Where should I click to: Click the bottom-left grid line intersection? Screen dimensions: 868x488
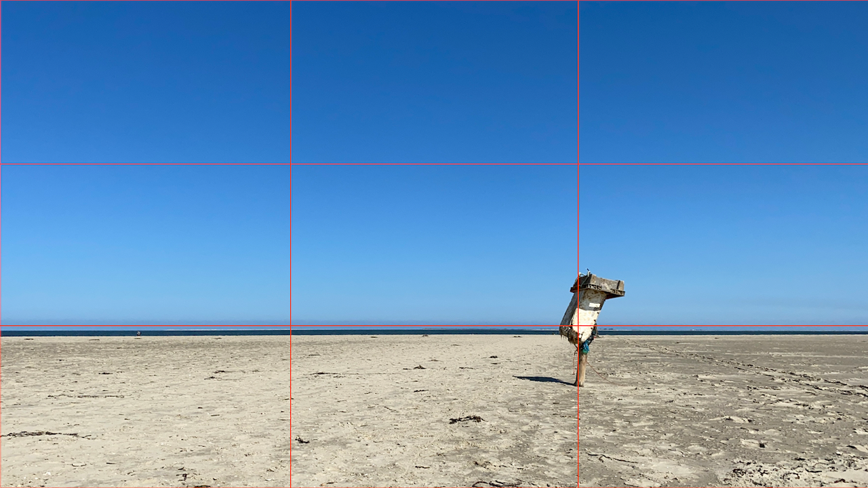tap(291, 326)
